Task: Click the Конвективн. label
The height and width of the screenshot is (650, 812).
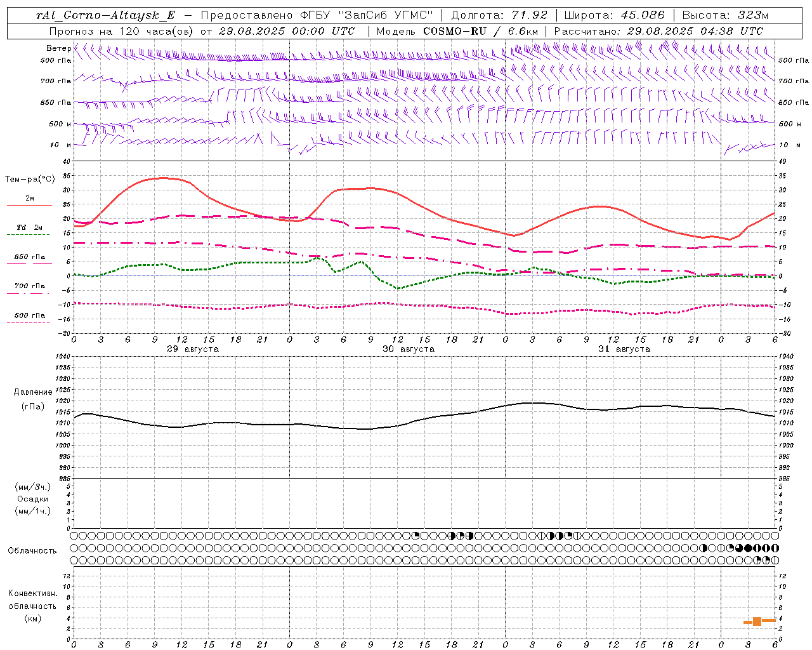Action: pos(32,594)
